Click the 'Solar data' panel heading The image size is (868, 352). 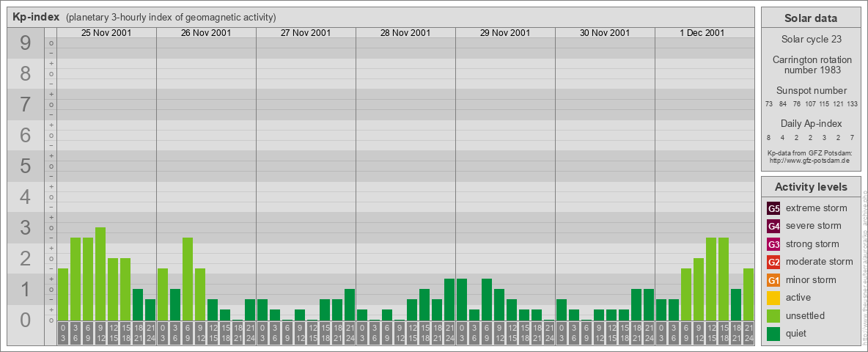tap(811, 18)
